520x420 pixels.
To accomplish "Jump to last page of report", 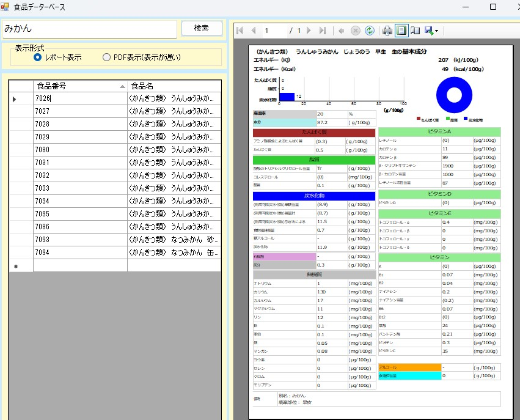I will click(323, 31).
